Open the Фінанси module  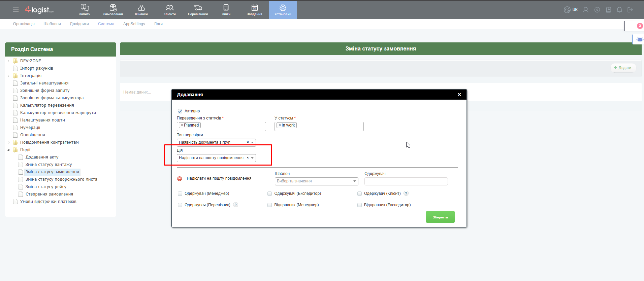pyautogui.click(x=141, y=9)
